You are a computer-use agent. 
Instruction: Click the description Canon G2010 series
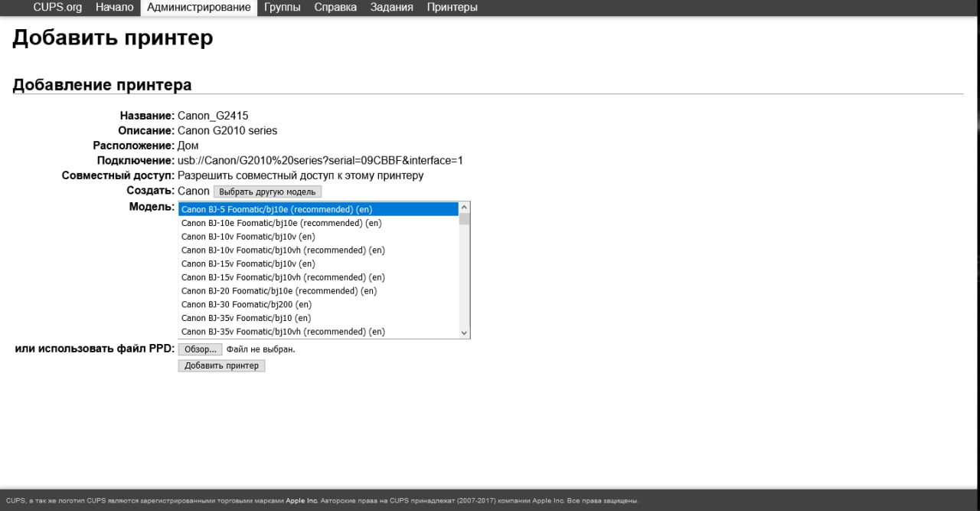coord(227,131)
